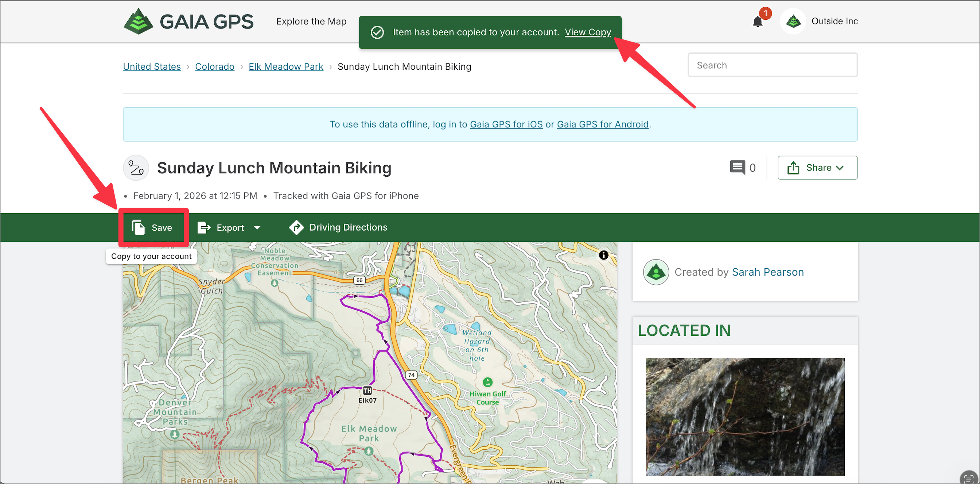Follow the View Copy link
Image resolution: width=980 pixels, height=484 pixels.
pyautogui.click(x=587, y=32)
